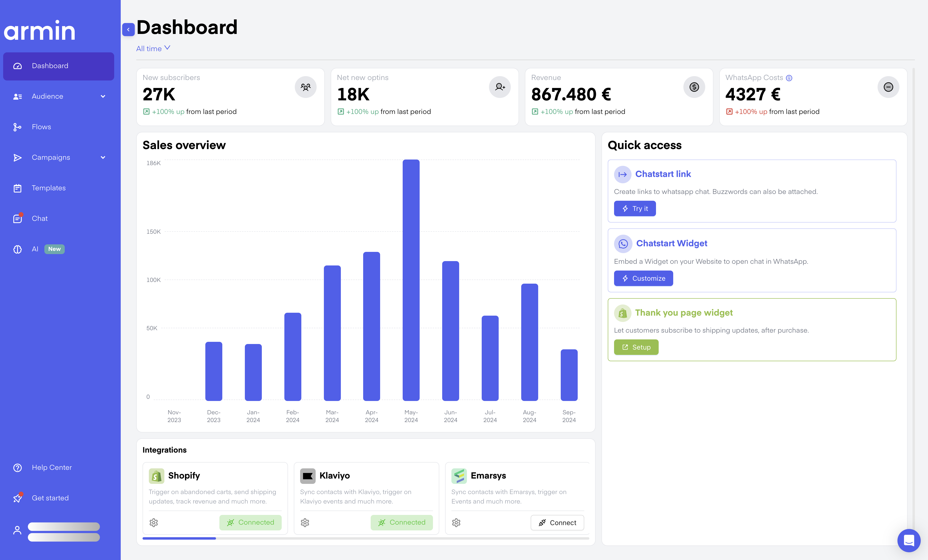The image size is (928, 560).
Task: Open Shopify integration settings gear
Action: point(154,522)
